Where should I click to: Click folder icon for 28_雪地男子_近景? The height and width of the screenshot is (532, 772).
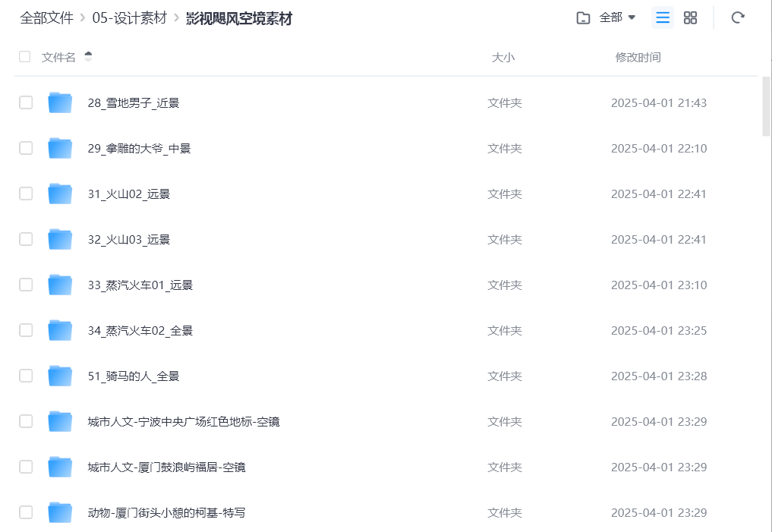pyautogui.click(x=60, y=102)
